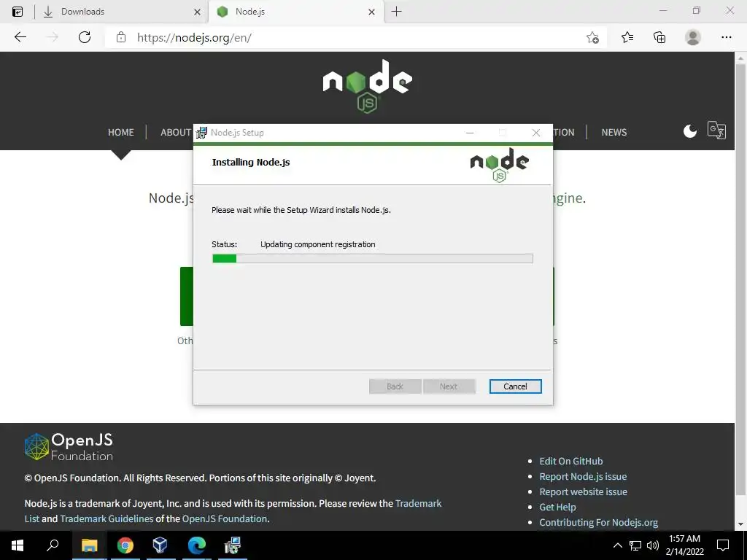Open the Windows Start menu
Image resolution: width=747 pixels, height=560 pixels.
(18, 545)
